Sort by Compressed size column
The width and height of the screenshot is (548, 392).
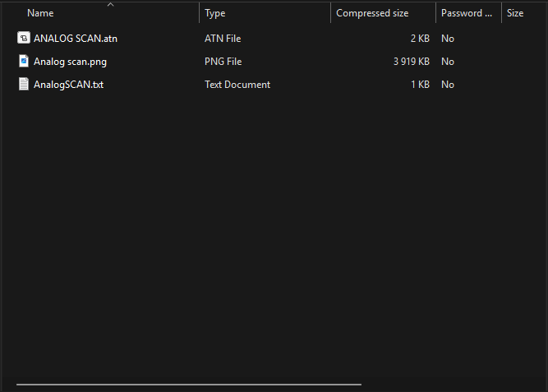pyautogui.click(x=372, y=13)
